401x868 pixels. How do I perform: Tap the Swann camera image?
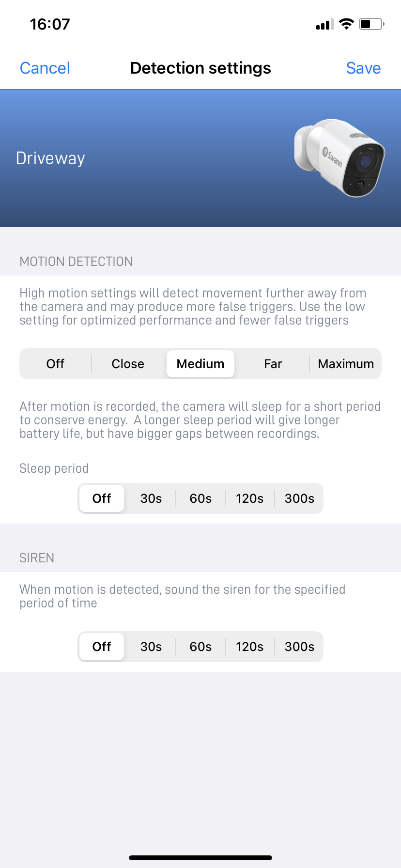pyautogui.click(x=339, y=158)
